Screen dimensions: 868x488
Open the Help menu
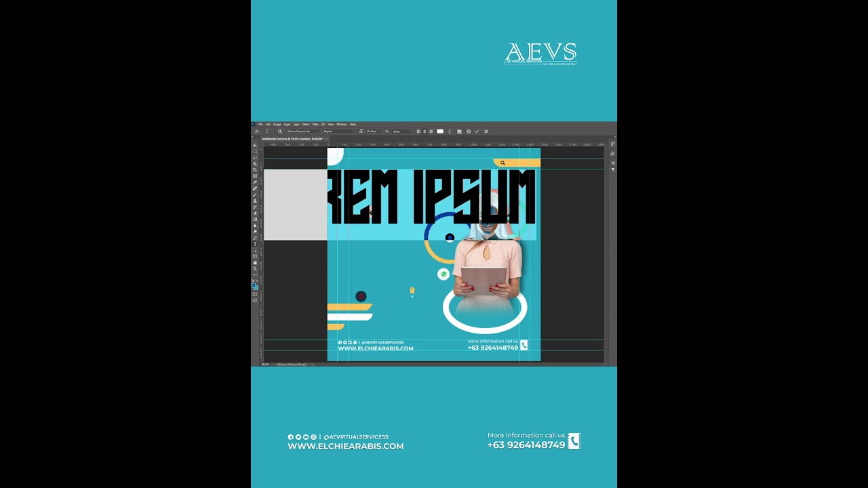353,124
